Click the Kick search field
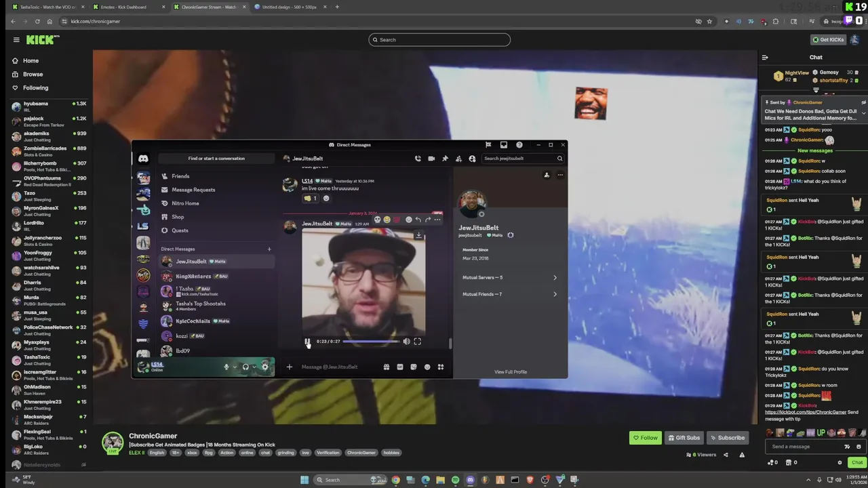This screenshot has height=488, width=868. coord(439,40)
